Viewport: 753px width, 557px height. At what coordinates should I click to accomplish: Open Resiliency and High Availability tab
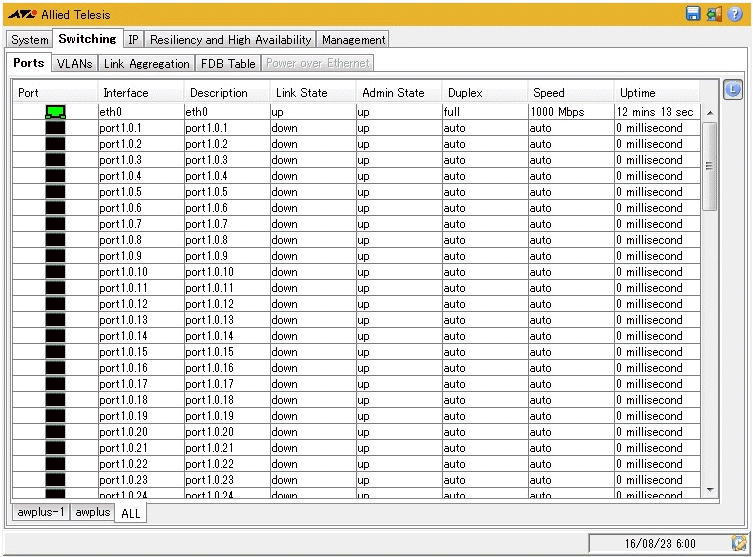(231, 39)
